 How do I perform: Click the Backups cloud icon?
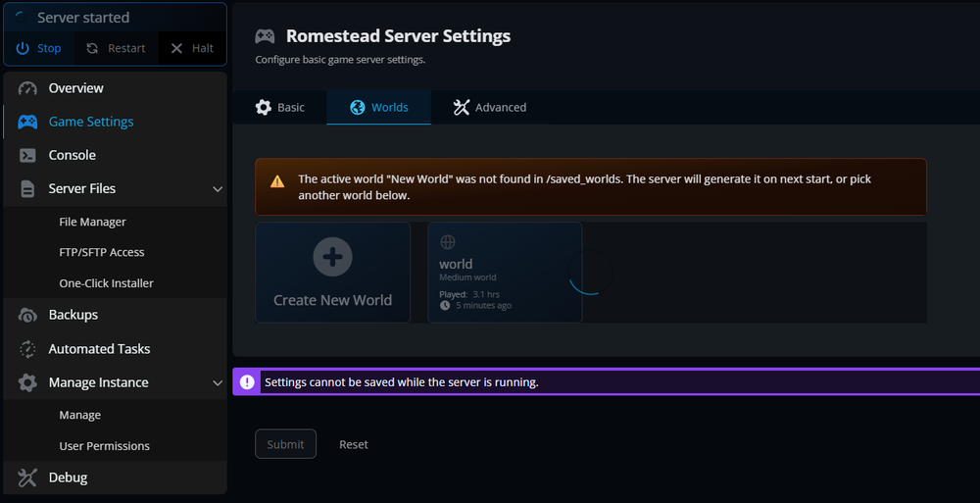click(x=27, y=315)
